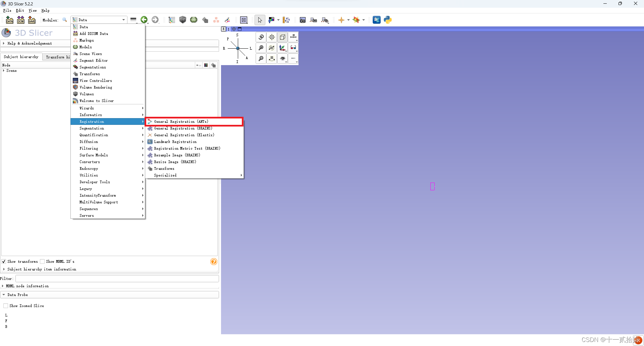644x346 pixels.
Task: Click the maximize view icon in 3D header
Action: [239, 29]
